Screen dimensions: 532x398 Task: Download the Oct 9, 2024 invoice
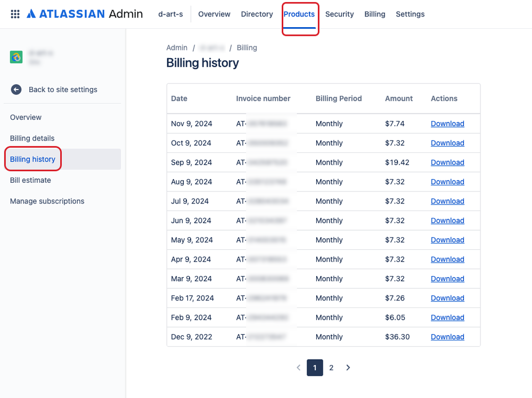pos(447,143)
